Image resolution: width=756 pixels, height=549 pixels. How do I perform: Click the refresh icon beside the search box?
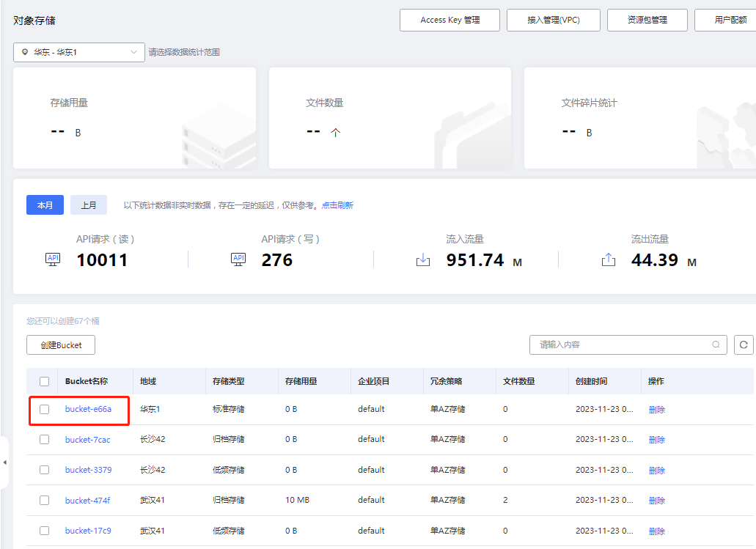pyautogui.click(x=744, y=344)
